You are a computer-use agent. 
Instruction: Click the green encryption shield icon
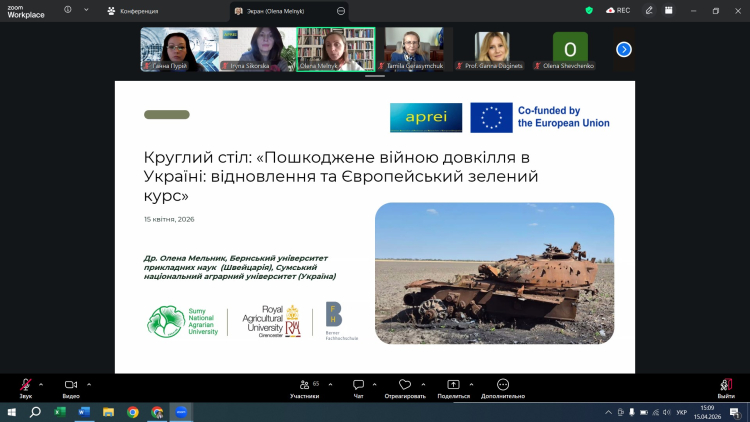589,10
